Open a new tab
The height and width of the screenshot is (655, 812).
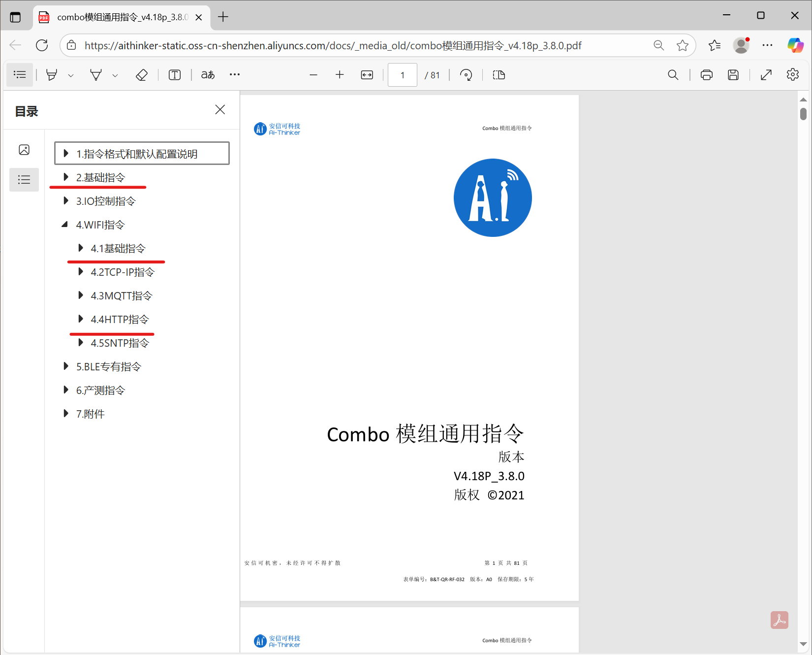223,17
